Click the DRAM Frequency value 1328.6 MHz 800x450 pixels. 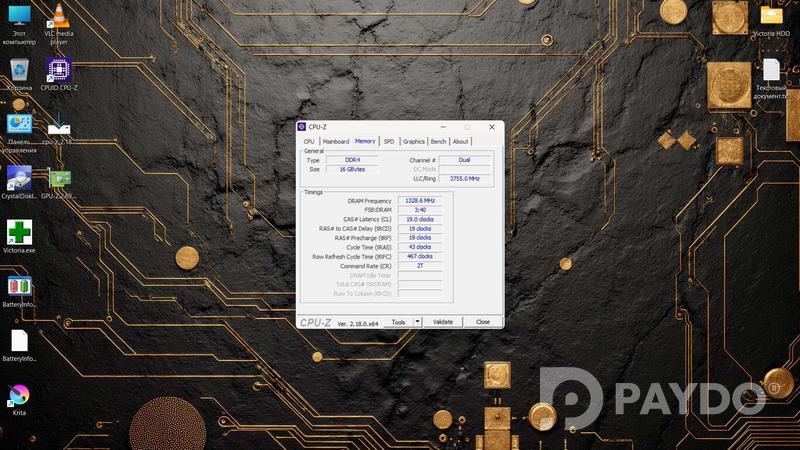pos(420,201)
